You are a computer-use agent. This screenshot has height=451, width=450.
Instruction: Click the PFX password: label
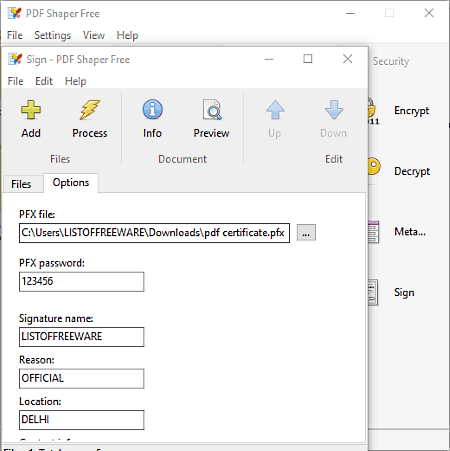52,263
